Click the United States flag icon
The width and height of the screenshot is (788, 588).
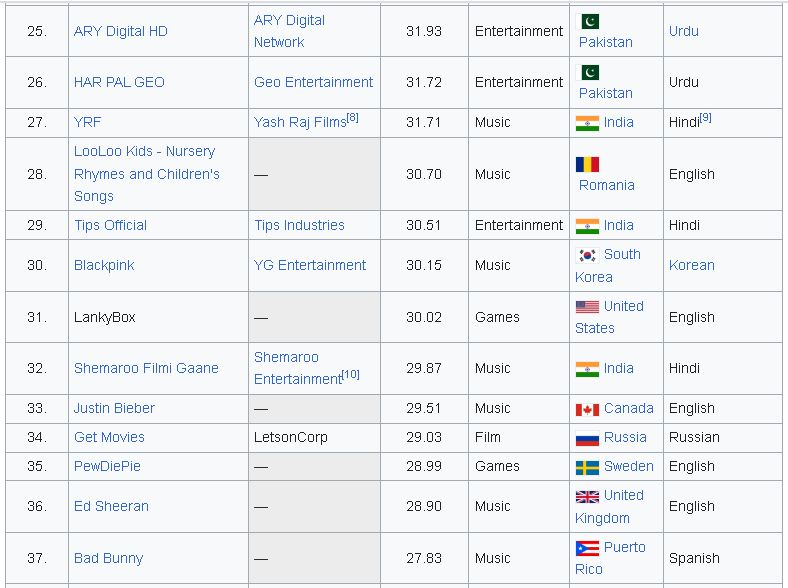(587, 307)
